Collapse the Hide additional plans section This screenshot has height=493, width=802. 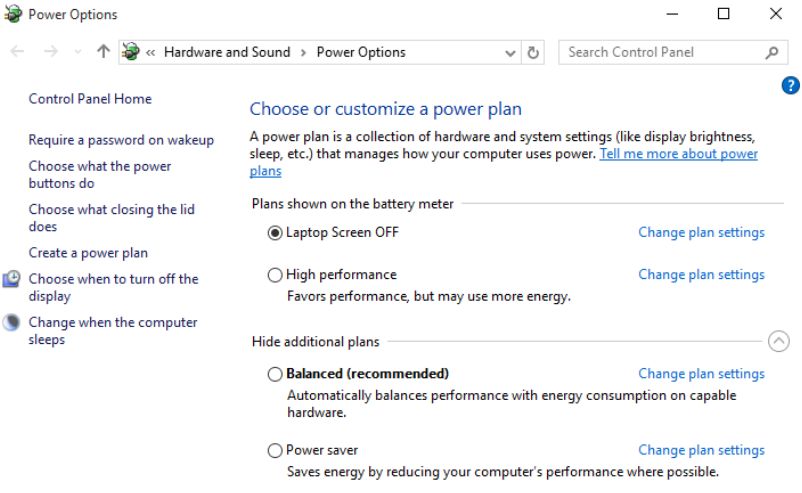[x=778, y=342]
